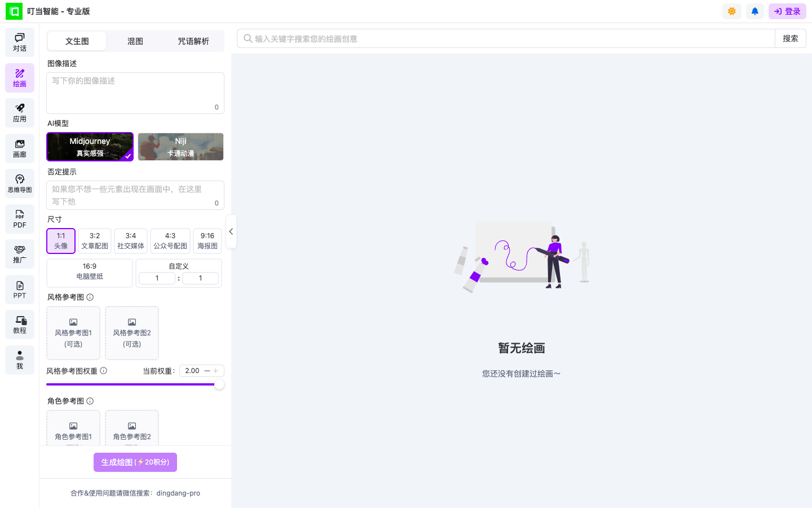Open the 应用 apps section
812x508 pixels.
click(x=19, y=112)
